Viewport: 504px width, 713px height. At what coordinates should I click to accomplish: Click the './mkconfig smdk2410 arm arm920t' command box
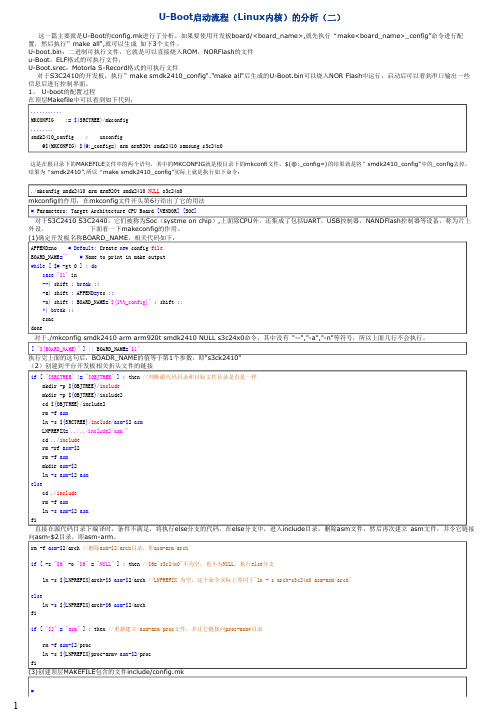[247, 191]
